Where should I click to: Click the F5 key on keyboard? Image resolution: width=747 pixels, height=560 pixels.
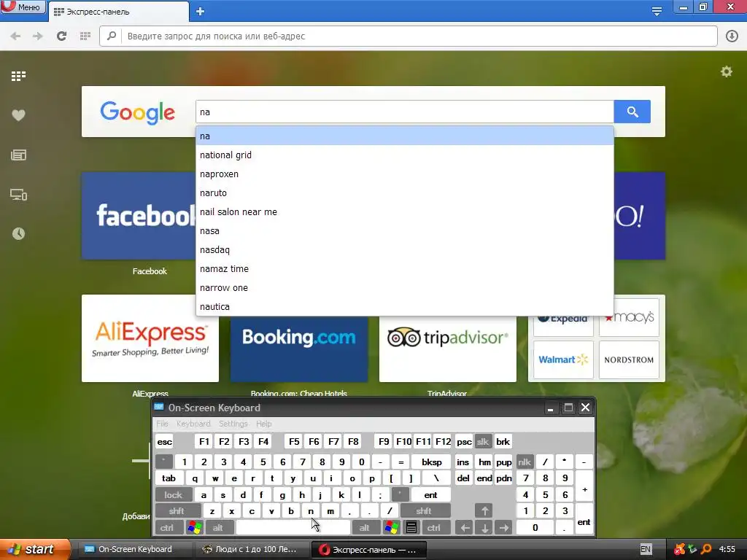(x=295, y=442)
